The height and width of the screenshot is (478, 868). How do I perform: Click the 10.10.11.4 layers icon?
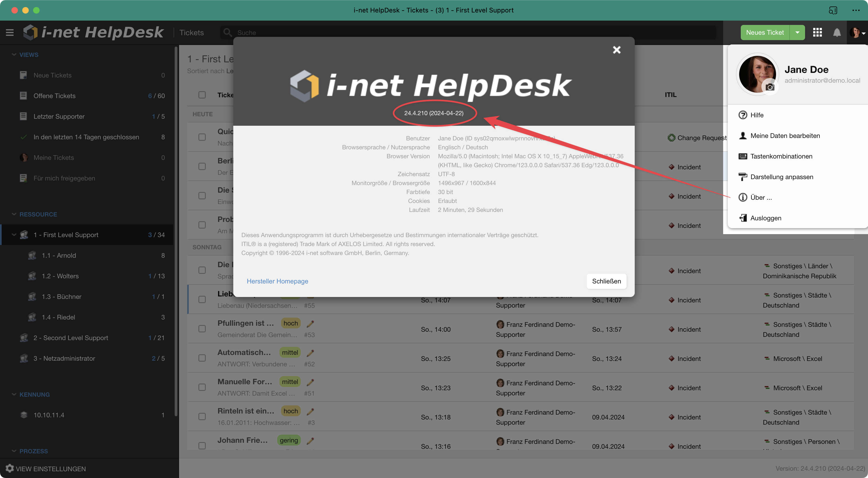tap(24, 415)
